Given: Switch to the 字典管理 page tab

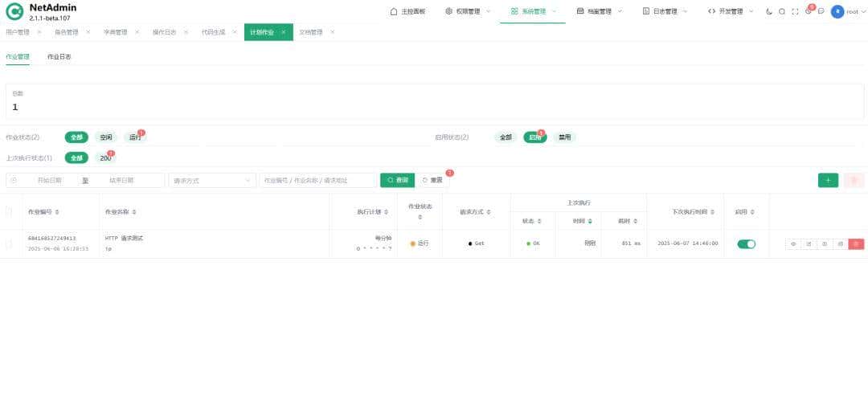Looking at the screenshot, I should tap(115, 32).
